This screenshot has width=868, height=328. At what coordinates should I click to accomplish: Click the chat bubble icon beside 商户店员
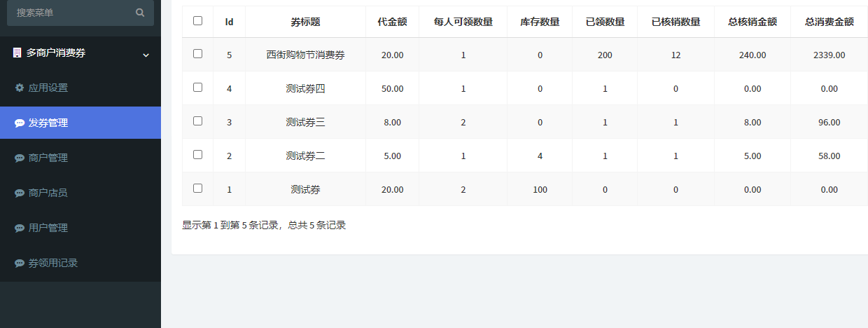(20, 193)
